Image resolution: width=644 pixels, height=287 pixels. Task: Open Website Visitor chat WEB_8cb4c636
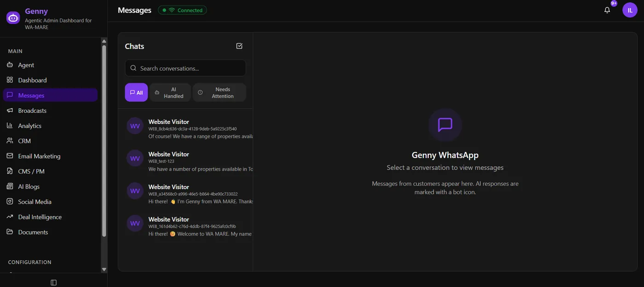pyautogui.click(x=185, y=129)
